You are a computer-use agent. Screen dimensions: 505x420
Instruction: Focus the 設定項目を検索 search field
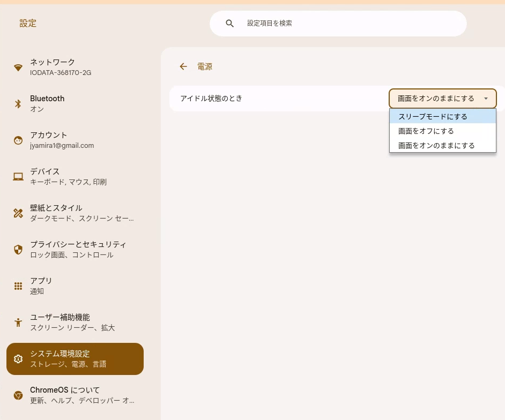[x=338, y=23]
